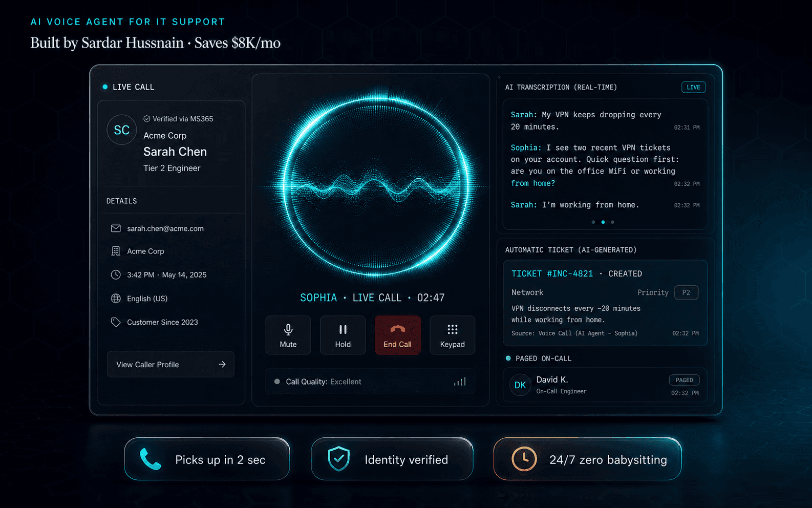Click the PAGED status badge for David K.
Viewport: 812px width, 508px height.
tap(685, 380)
